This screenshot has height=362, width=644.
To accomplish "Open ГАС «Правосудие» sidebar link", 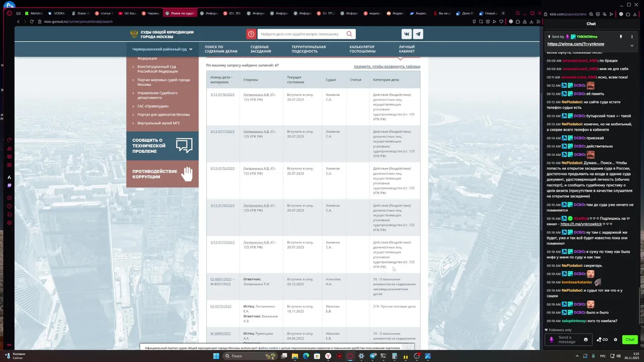I will tap(153, 106).
